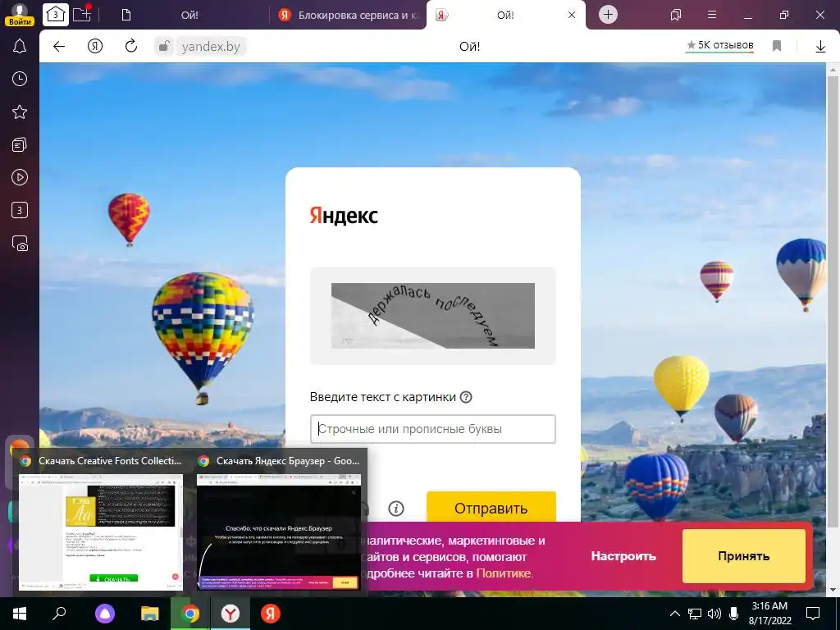840x630 pixels.
Task: Click the Yandex home button in toolbar
Action: pos(95,47)
